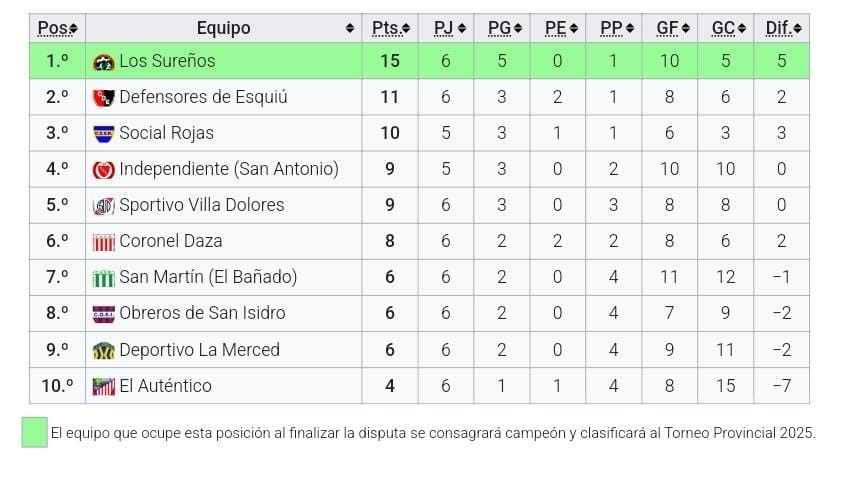Click the green champion legend swatch

[x=35, y=432]
